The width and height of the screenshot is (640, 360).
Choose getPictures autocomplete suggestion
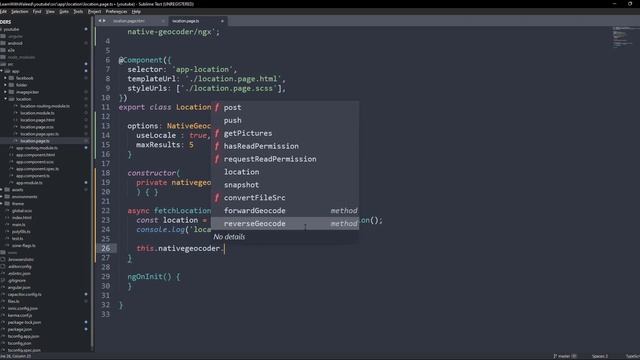[285, 133]
